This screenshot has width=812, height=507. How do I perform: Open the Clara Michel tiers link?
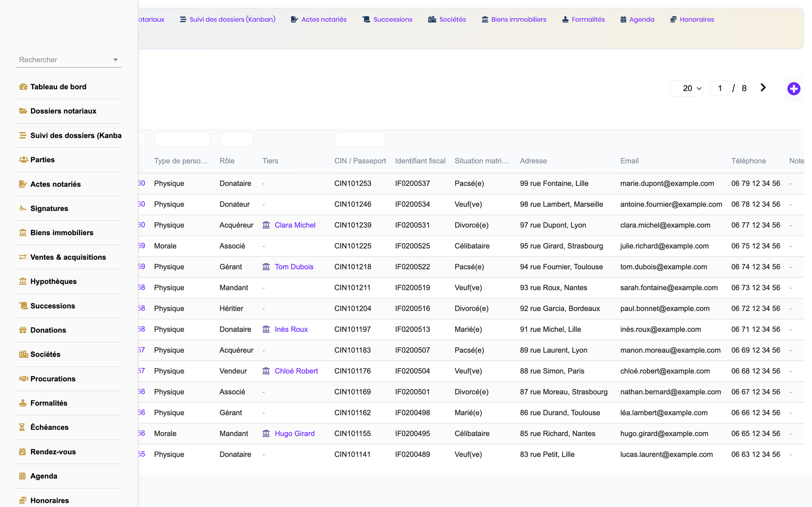pyautogui.click(x=295, y=225)
